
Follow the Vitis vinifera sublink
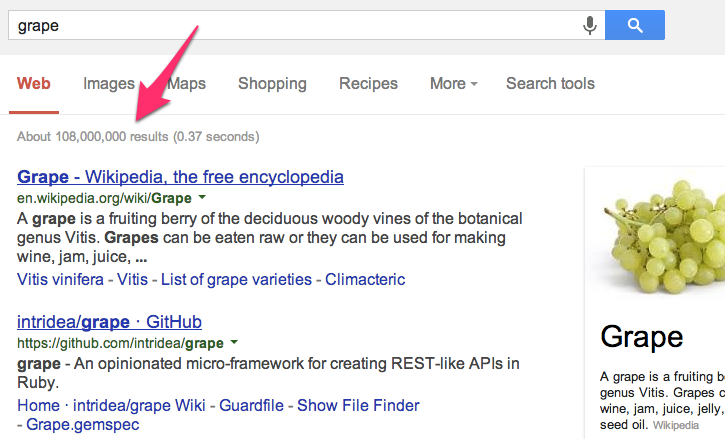point(60,280)
